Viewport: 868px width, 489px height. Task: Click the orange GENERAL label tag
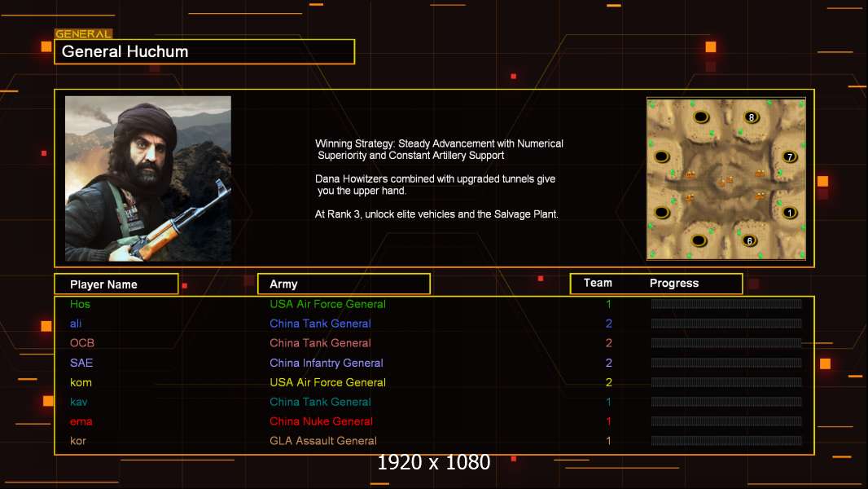click(x=84, y=33)
